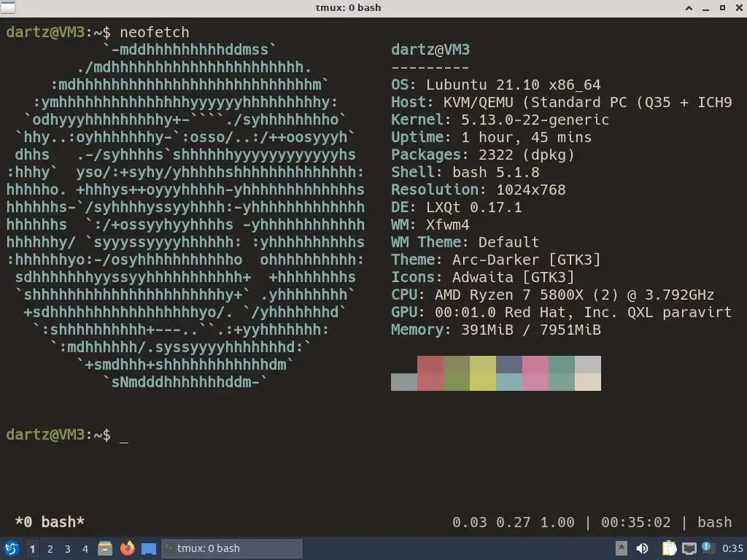Viewport: 747px width, 560px height.
Task: Click the 'OS: Lubuntu 21.10 x86_64' line
Action: click(496, 85)
